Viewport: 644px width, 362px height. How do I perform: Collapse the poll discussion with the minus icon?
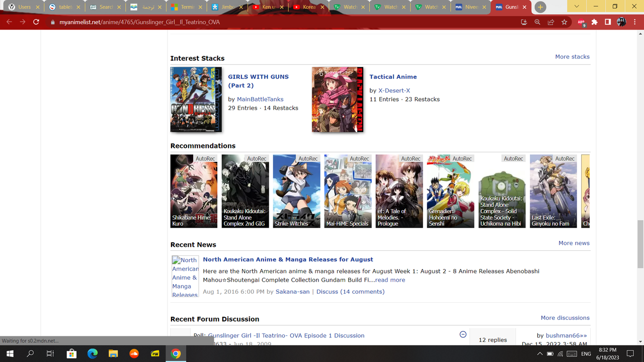463,334
